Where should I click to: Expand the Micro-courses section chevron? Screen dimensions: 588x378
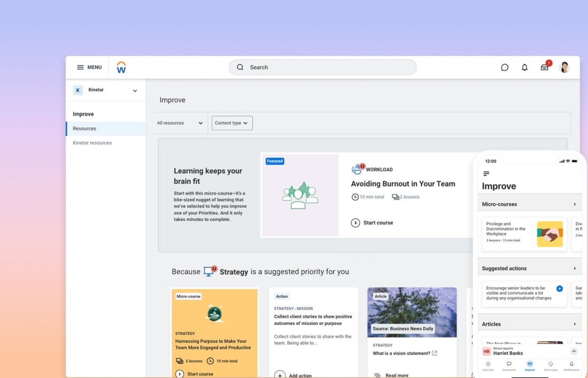click(x=575, y=204)
